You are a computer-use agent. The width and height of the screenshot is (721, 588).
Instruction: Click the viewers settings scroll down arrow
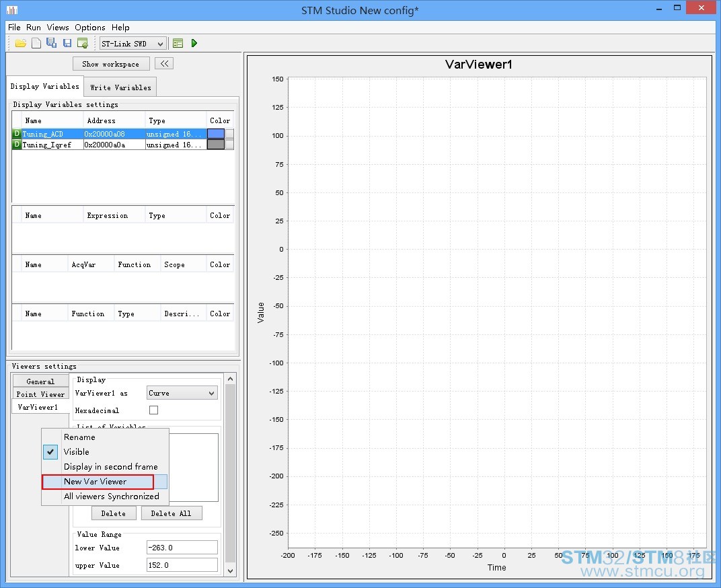[231, 571]
